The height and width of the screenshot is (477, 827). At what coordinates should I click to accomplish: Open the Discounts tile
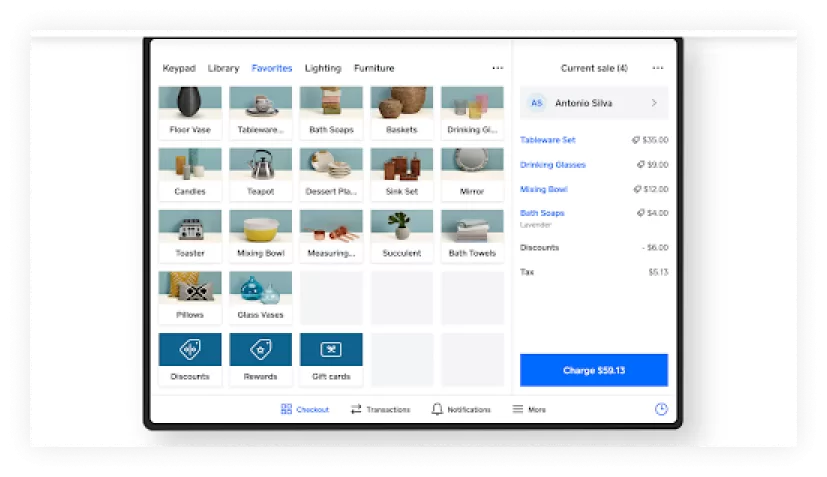pos(190,358)
